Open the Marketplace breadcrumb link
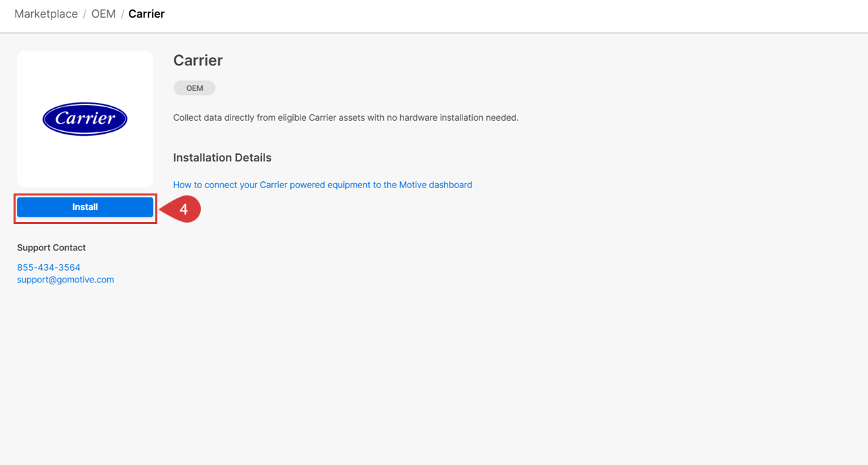This screenshot has width=868, height=465. pos(46,14)
